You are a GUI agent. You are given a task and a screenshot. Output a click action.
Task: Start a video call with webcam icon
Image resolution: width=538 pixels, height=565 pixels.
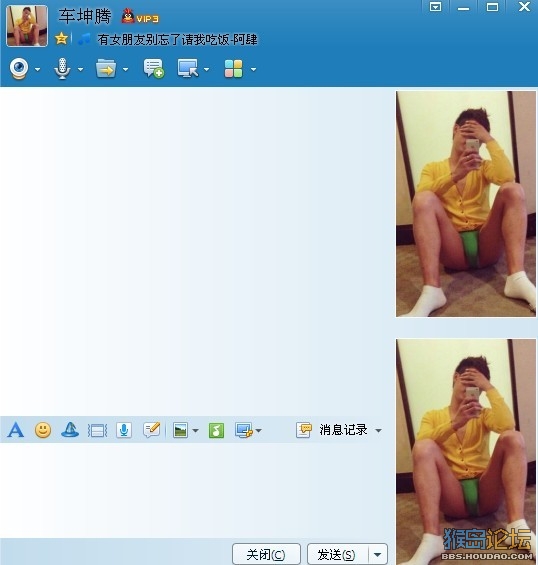coord(19,68)
